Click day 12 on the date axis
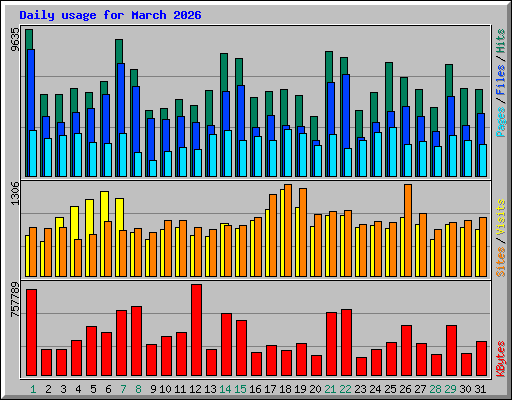Image resolution: width=512 pixels, height=400 pixels. pyautogui.click(x=195, y=389)
